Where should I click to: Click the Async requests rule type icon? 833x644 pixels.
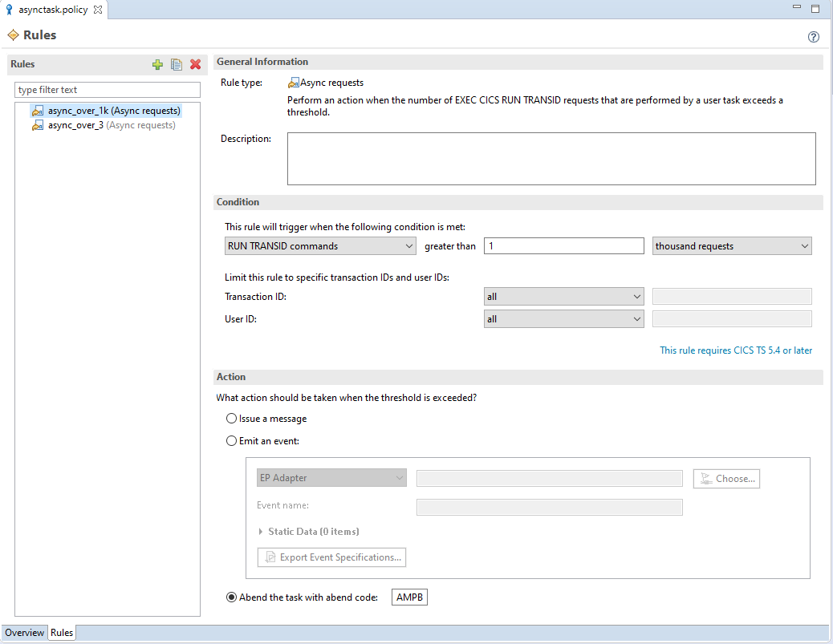coord(293,82)
